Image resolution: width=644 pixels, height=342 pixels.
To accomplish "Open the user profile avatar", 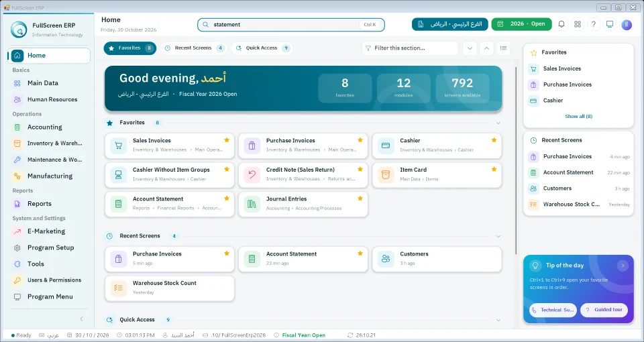I will pyautogui.click(x=627, y=25).
